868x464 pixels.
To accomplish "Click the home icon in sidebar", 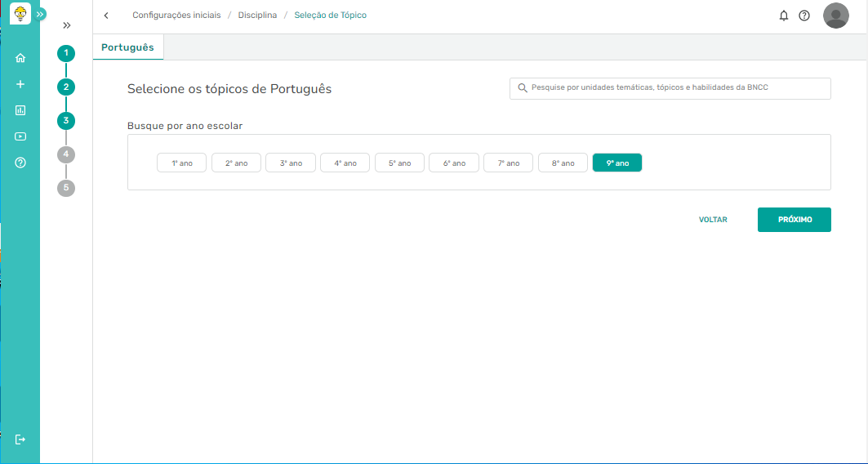I will (x=20, y=58).
